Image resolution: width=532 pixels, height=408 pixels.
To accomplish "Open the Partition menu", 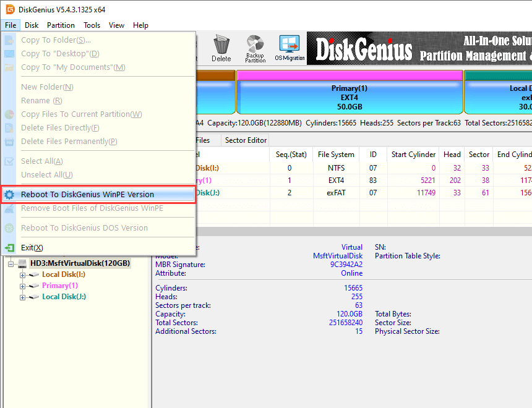I will tap(61, 25).
